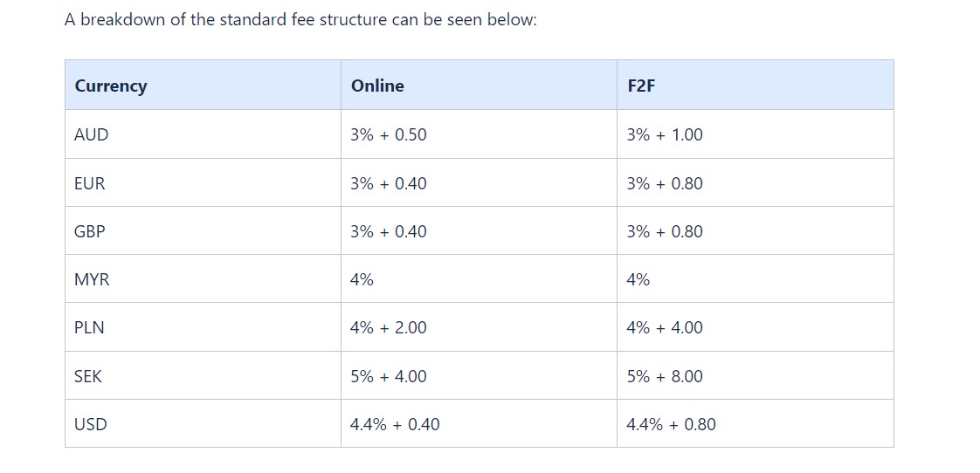Select the AUD currency cell

click(204, 134)
